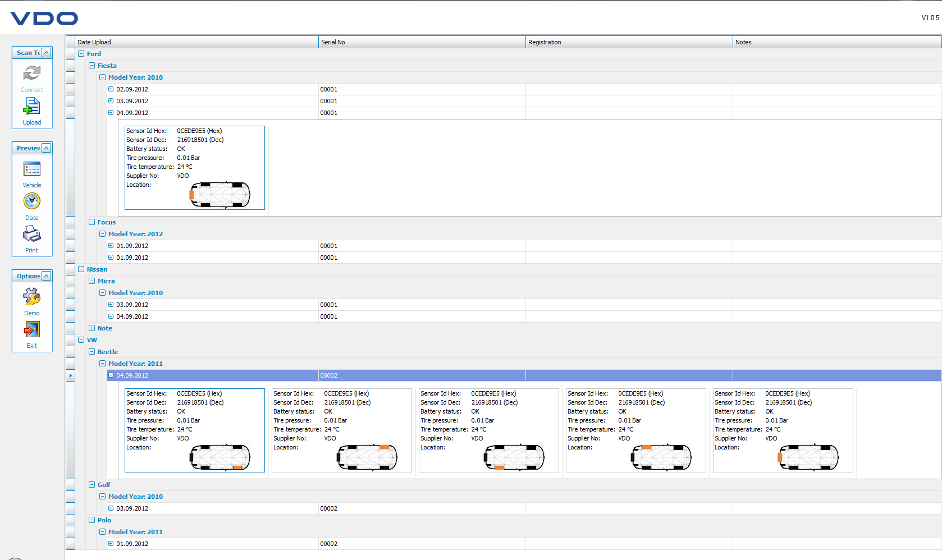
Task: Click the VW manufacturer label
Action: click(92, 340)
